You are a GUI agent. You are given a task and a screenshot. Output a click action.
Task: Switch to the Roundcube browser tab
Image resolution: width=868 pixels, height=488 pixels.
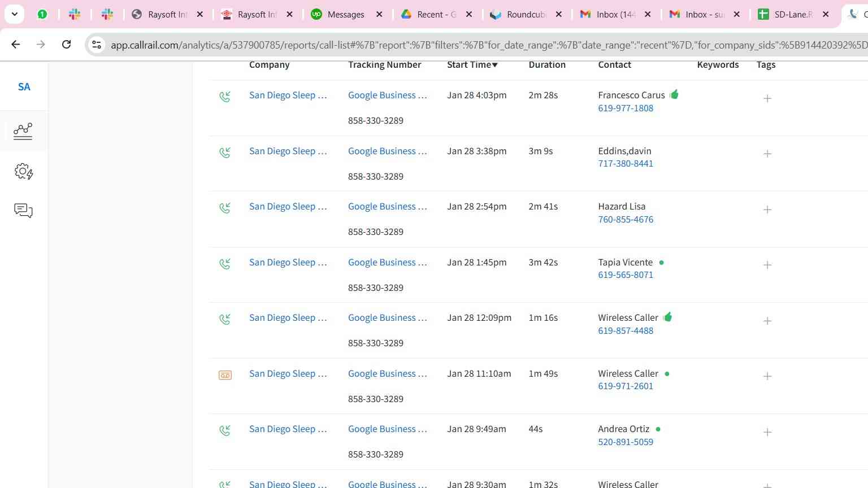[526, 15]
